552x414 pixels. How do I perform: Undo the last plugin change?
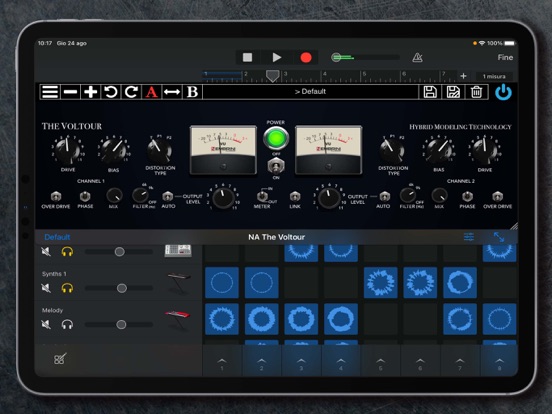[x=111, y=92]
